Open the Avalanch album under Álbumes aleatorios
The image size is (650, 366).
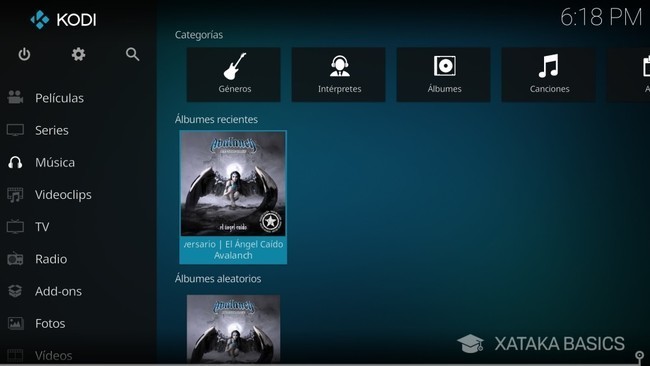233,329
